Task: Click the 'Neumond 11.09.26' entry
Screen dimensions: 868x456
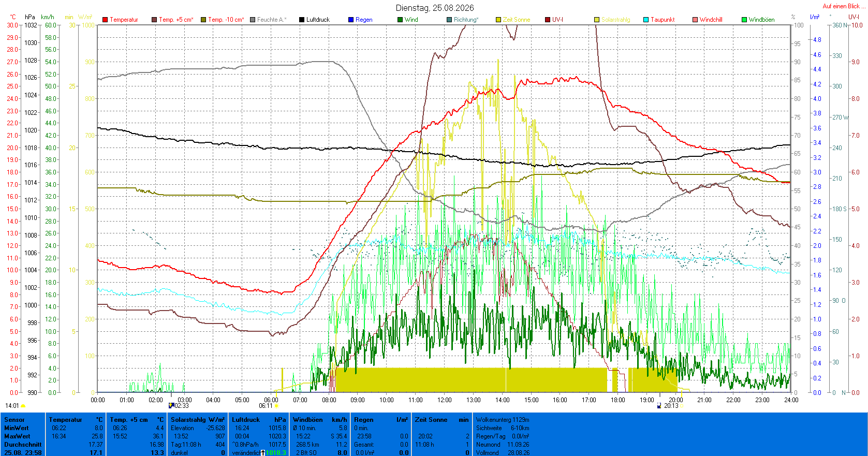Action: [x=503, y=445]
